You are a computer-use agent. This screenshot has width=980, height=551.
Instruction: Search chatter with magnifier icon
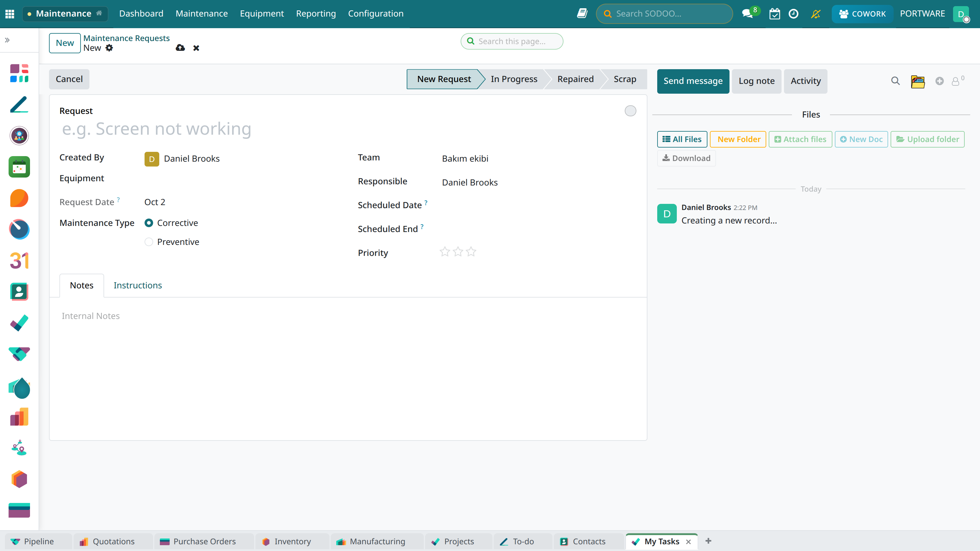pos(895,81)
